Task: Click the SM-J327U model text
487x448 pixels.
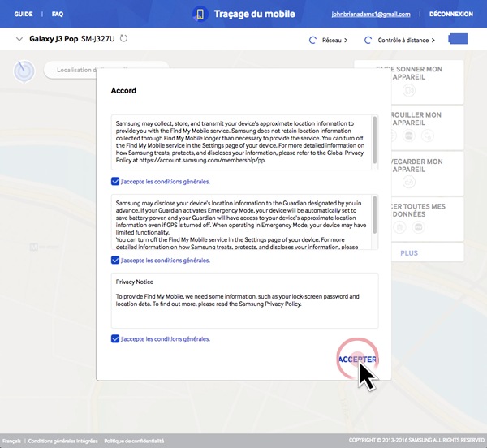Action: [x=98, y=38]
